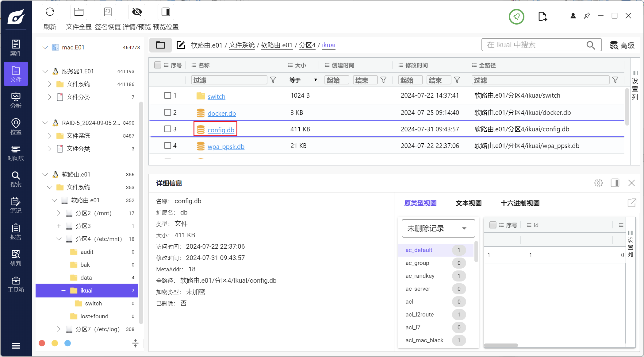The image size is (644, 357).
Task: Open the 工具箱 sidebar section
Action: (x=16, y=284)
